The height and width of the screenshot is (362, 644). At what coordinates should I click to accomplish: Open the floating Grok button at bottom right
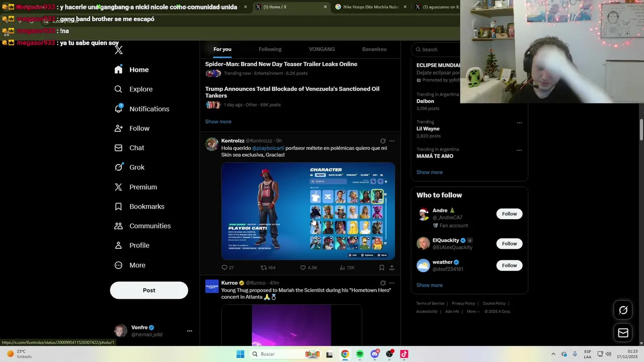(623, 310)
